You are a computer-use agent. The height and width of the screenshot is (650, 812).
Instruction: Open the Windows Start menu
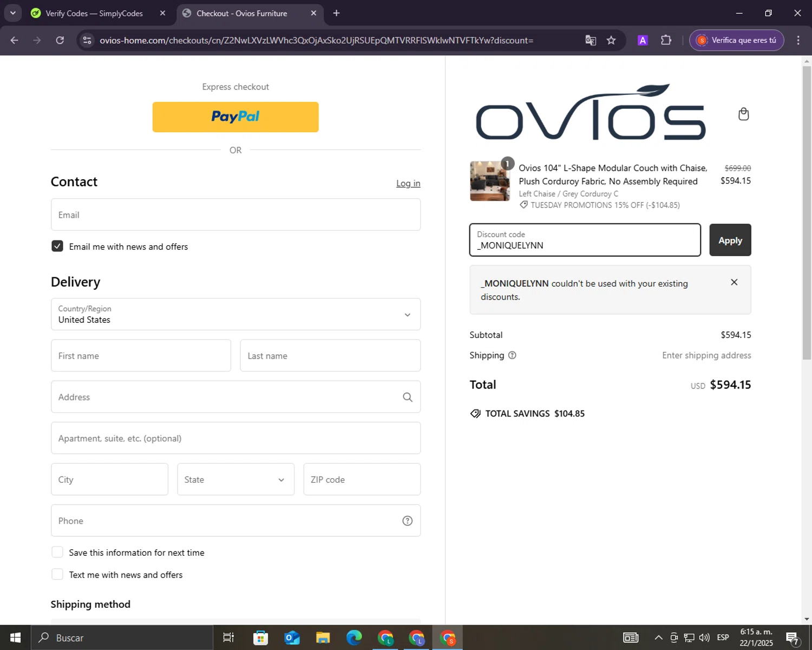pyautogui.click(x=15, y=638)
